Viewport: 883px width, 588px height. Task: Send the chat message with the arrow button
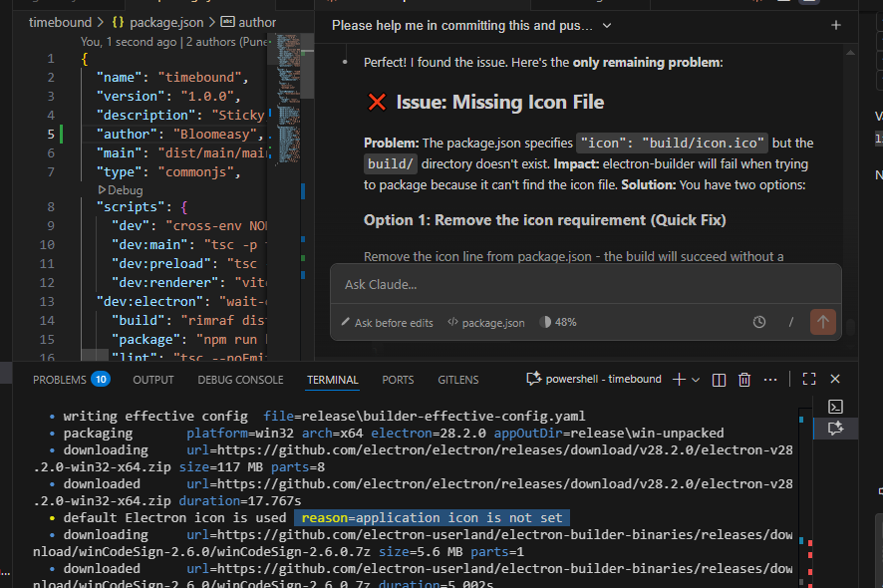point(822,322)
